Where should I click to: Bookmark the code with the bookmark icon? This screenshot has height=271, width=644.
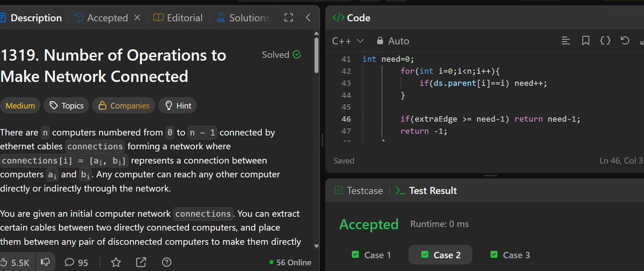pyautogui.click(x=586, y=41)
